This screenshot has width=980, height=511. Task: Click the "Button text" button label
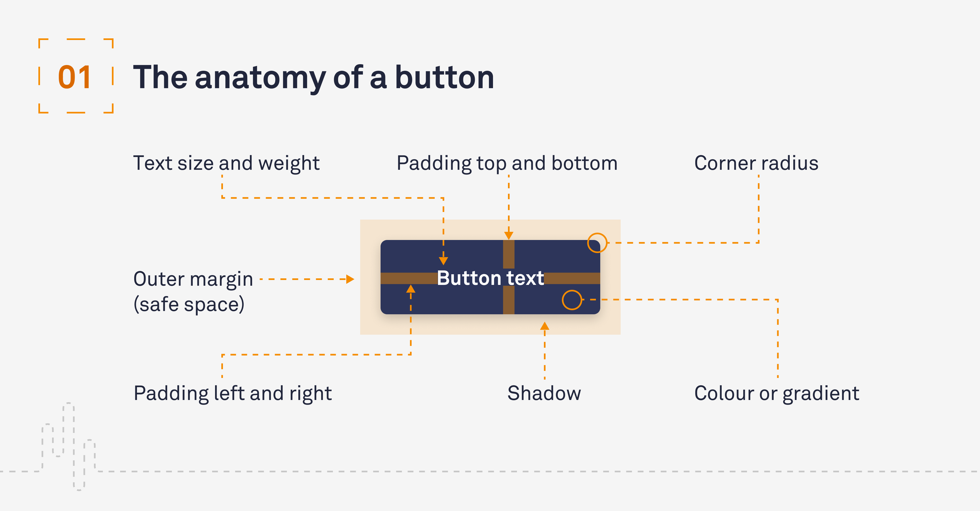tap(490, 278)
